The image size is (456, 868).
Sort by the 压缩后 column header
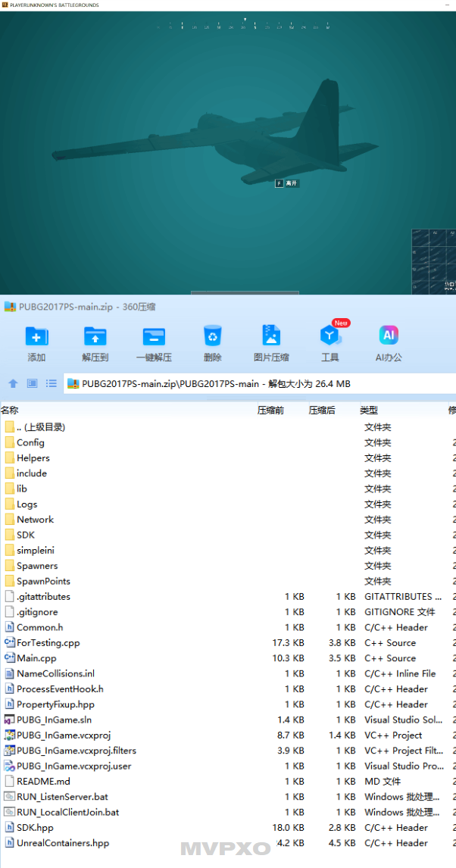322,411
